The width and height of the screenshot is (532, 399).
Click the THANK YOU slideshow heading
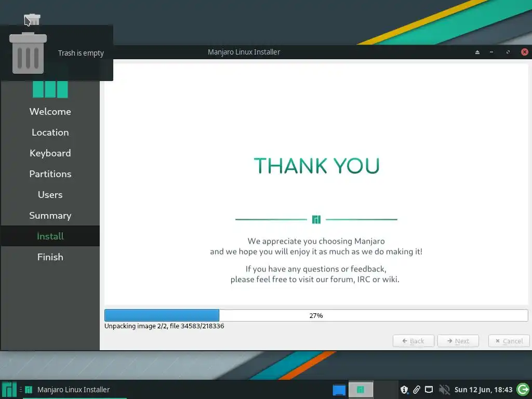pyautogui.click(x=316, y=166)
